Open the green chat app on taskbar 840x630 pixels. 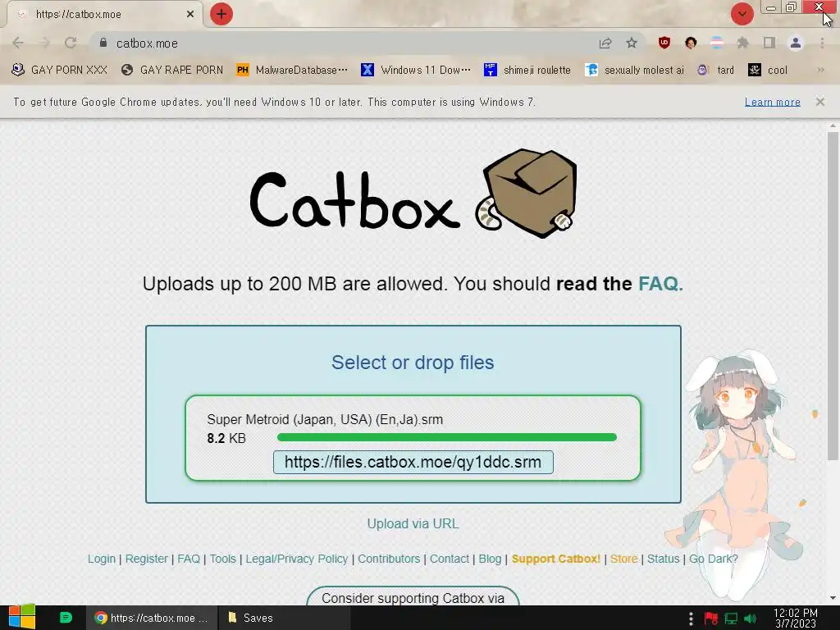66,618
